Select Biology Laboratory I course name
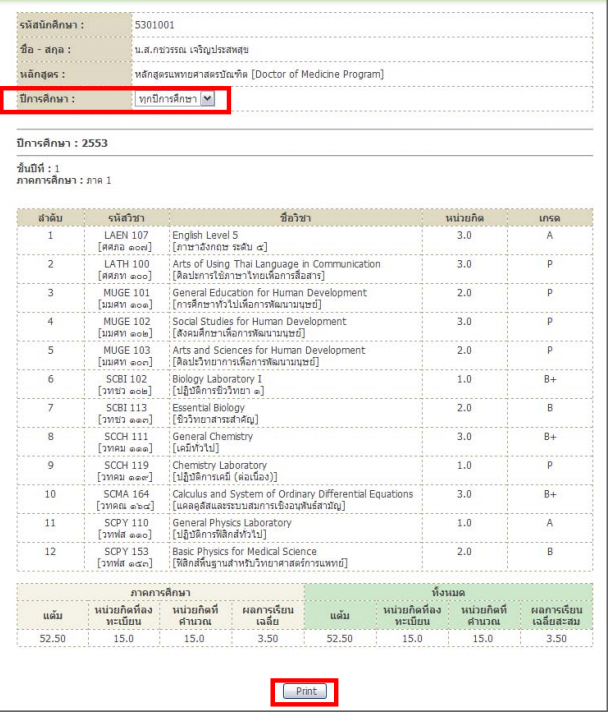Image resolution: width=608 pixels, height=714 pixels. pos(217,379)
